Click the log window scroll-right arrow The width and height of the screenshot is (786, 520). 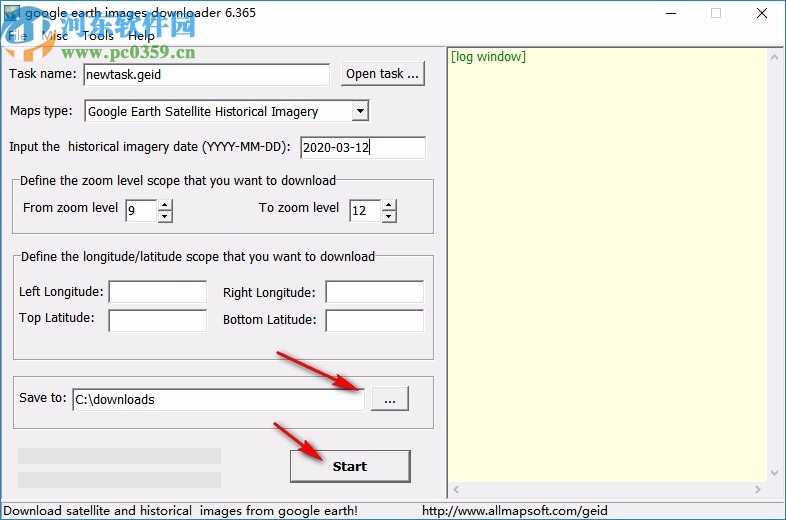point(757,489)
